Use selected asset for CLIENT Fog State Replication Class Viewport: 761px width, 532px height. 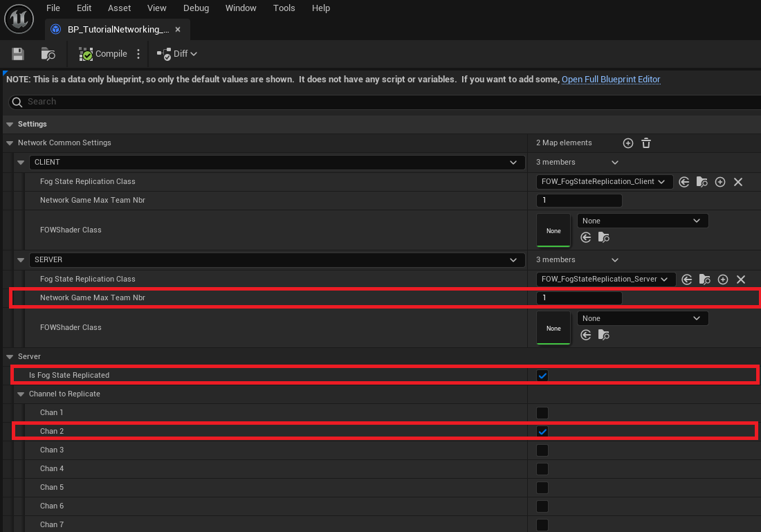coord(684,182)
